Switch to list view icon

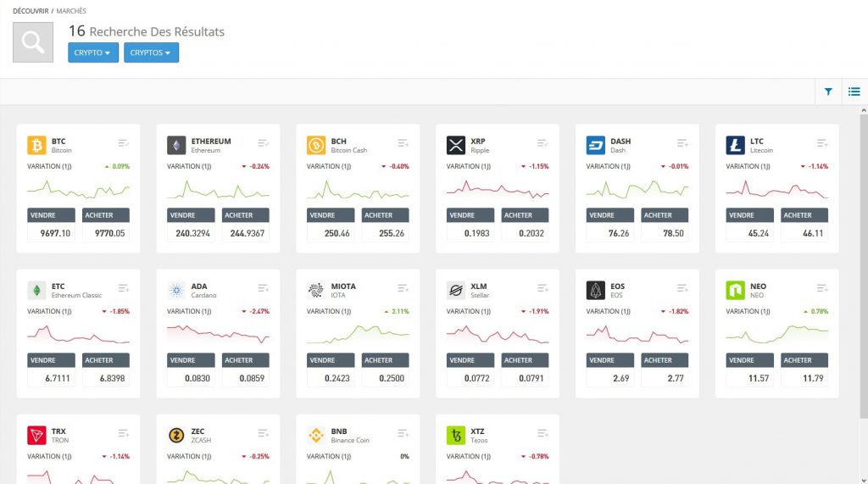point(854,92)
